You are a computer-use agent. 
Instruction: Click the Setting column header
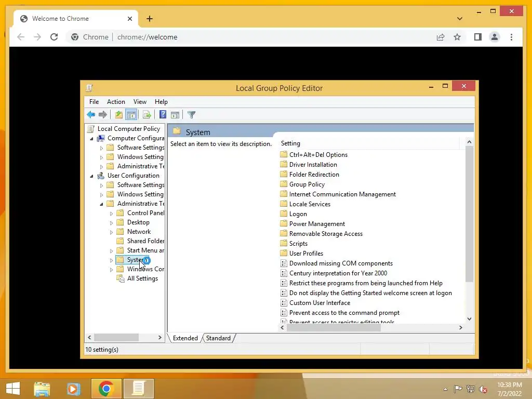click(x=369, y=143)
